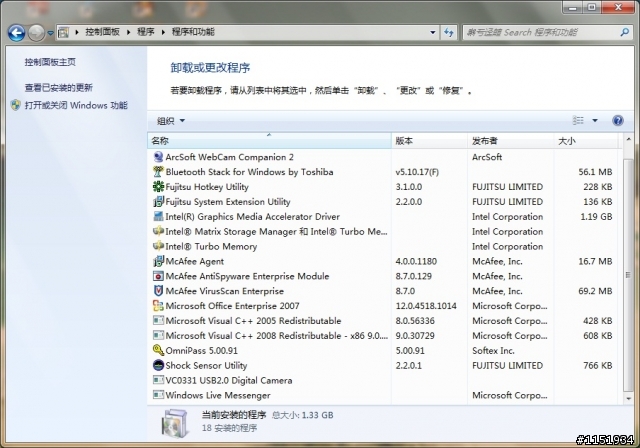Select Fujitsu Hotkey Utility program name

click(x=207, y=187)
